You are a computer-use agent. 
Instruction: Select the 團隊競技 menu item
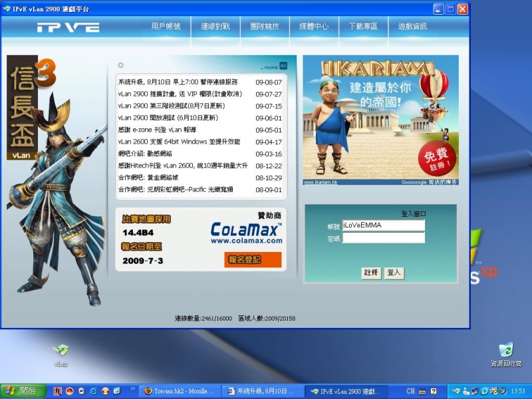coord(264,27)
